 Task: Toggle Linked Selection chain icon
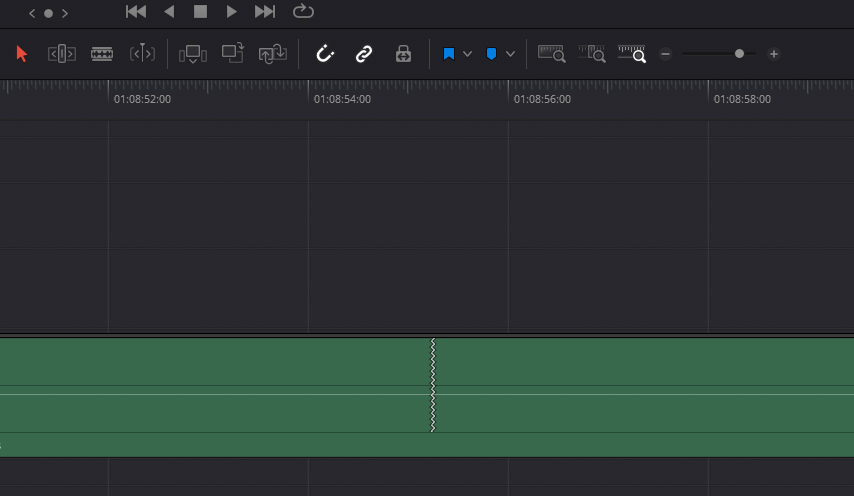point(364,54)
